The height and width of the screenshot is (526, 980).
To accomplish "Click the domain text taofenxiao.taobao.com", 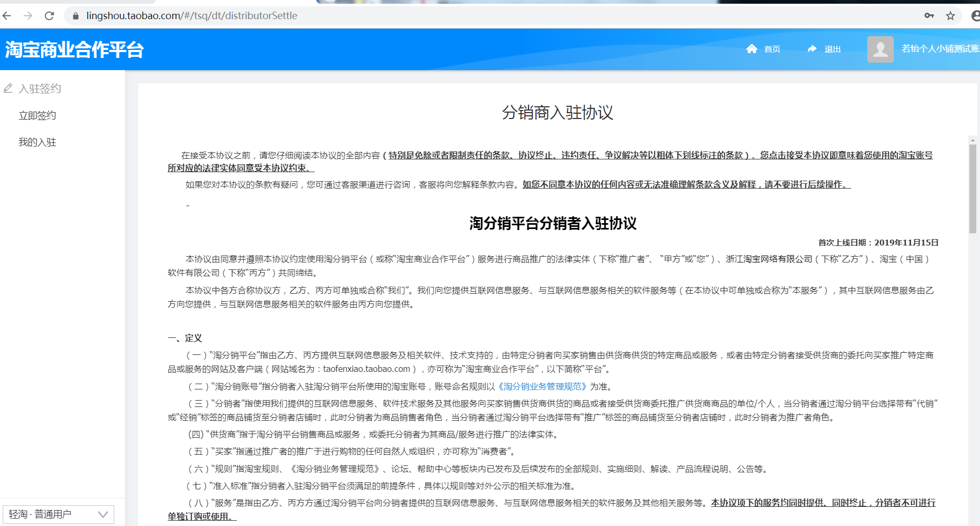I will 366,369.
